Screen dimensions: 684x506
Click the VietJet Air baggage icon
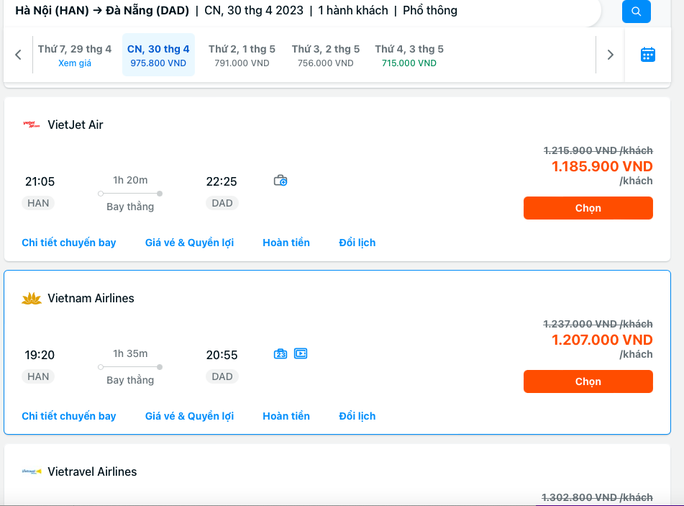coord(280,181)
